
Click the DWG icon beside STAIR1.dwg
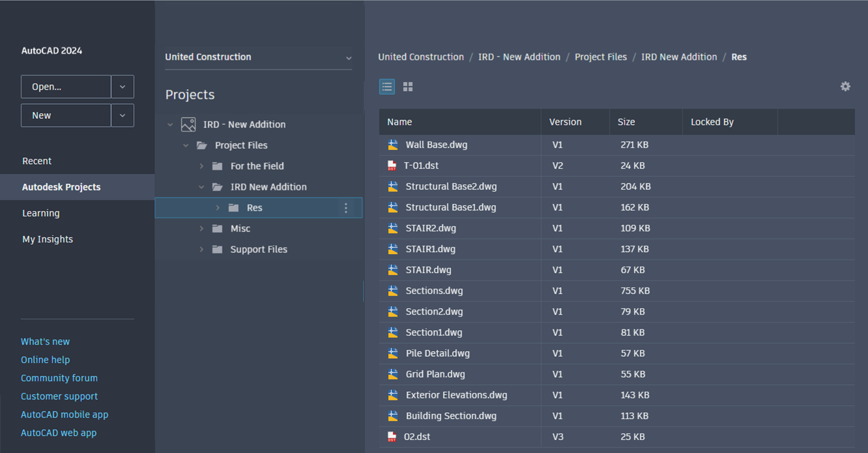(392, 249)
